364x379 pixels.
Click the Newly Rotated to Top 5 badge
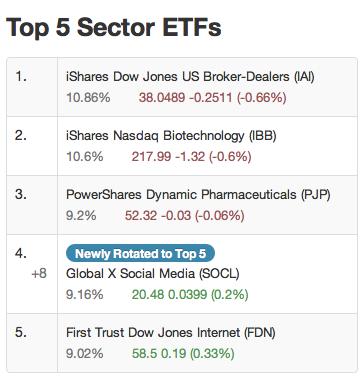[140, 254]
